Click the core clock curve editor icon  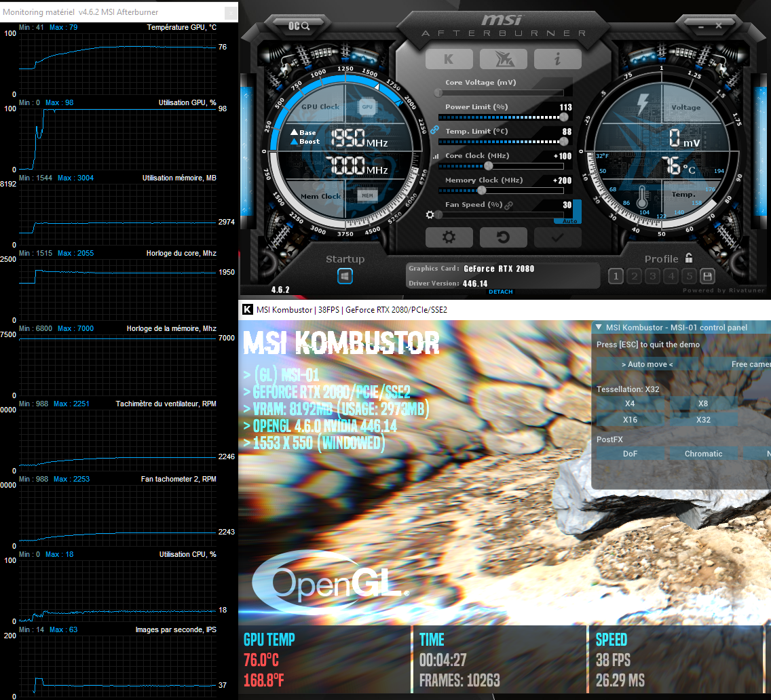[x=436, y=156]
